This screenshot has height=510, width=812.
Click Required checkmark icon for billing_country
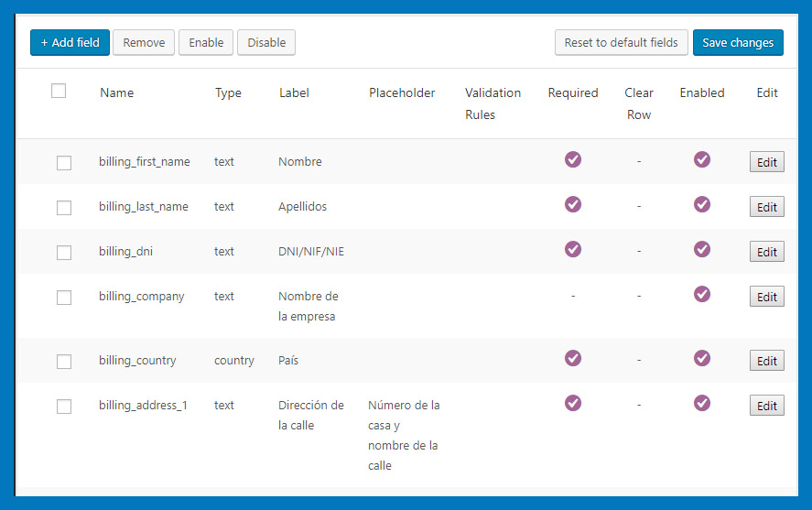click(573, 358)
